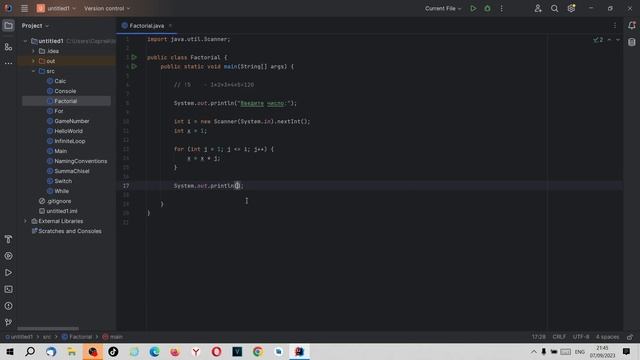Show more tool windows ellipsis
This screenshot has width=640, height=360.
click(x=8, y=63)
